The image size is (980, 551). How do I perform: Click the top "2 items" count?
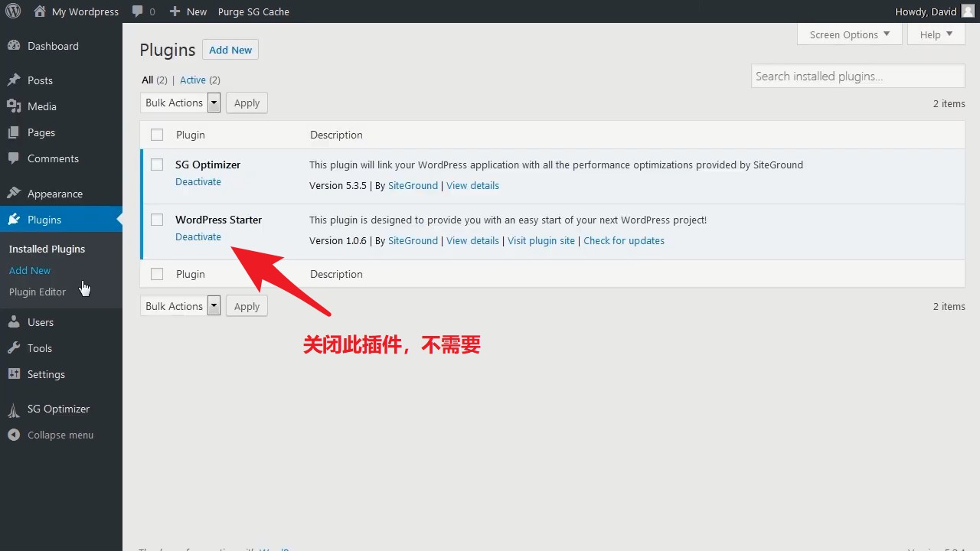pyautogui.click(x=949, y=103)
